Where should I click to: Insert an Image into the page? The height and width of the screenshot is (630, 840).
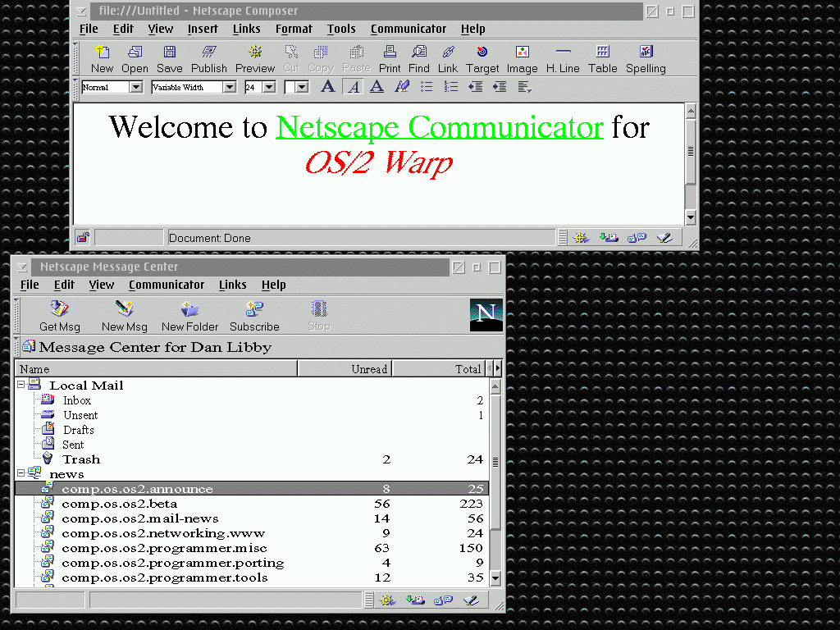523,59
